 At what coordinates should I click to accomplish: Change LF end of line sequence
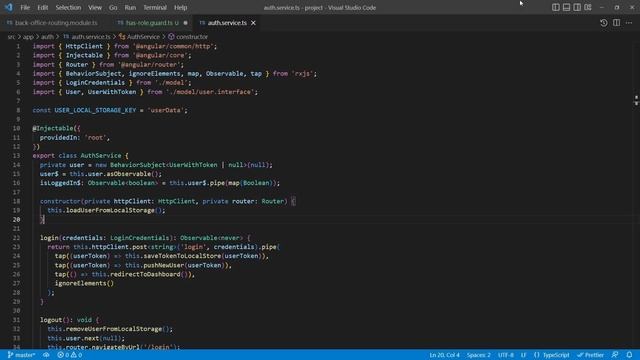click(523, 355)
